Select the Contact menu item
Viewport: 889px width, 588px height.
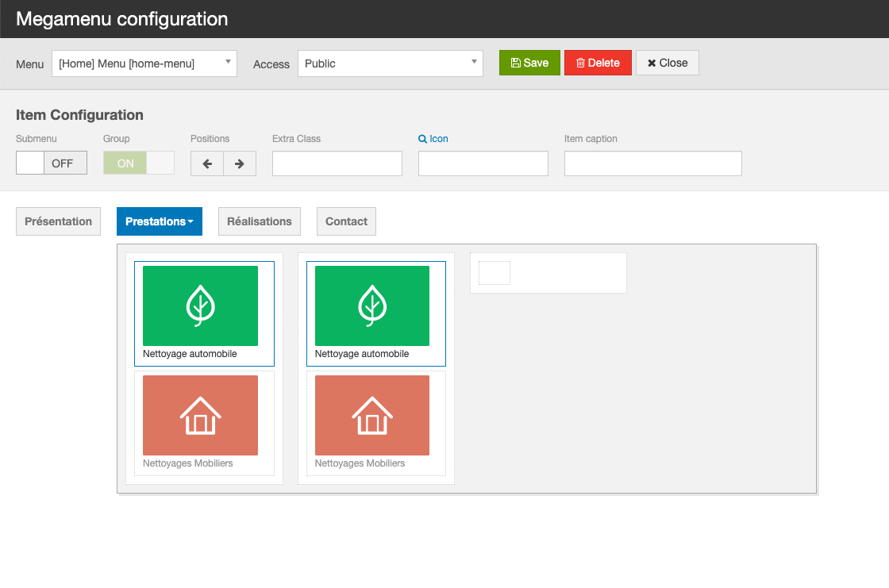tap(346, 221)
